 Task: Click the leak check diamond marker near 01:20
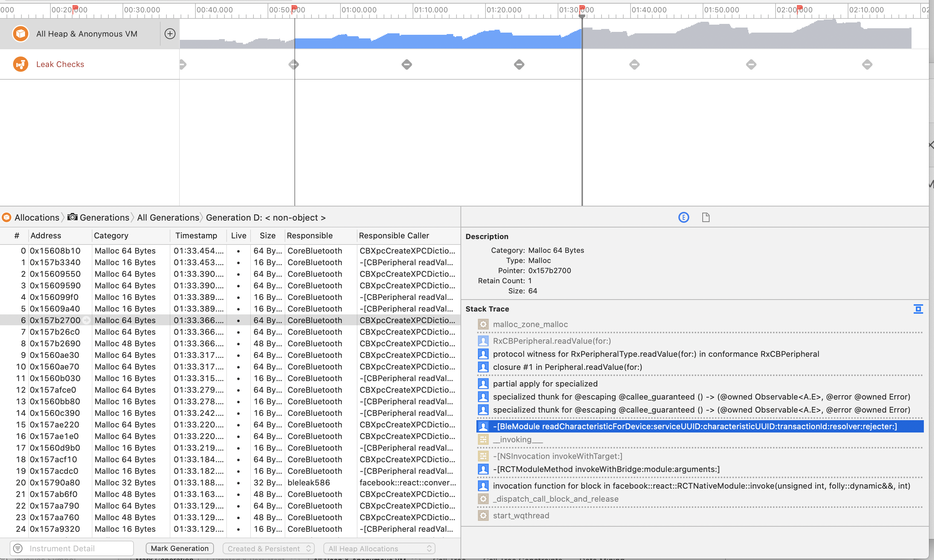click(x=519, y=64)
